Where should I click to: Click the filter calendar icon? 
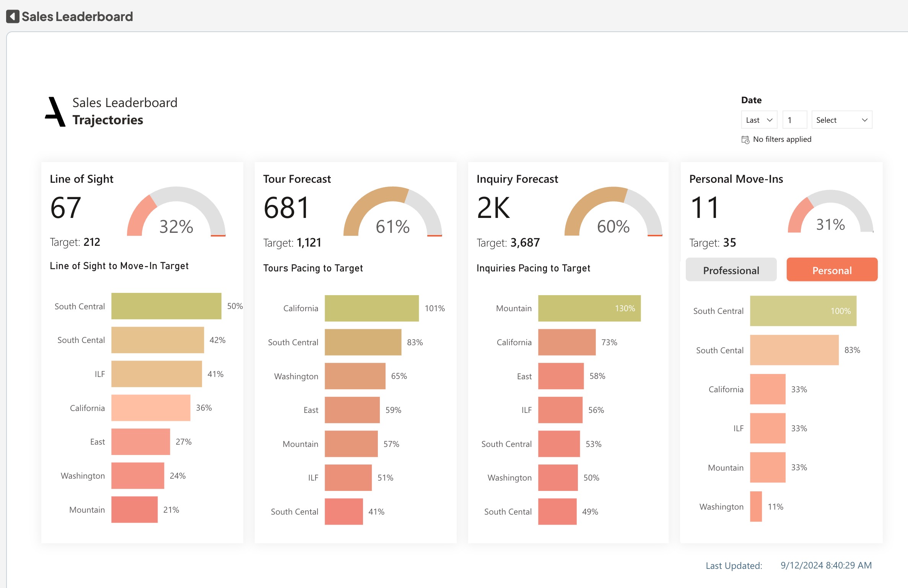[x=745, y=140]
